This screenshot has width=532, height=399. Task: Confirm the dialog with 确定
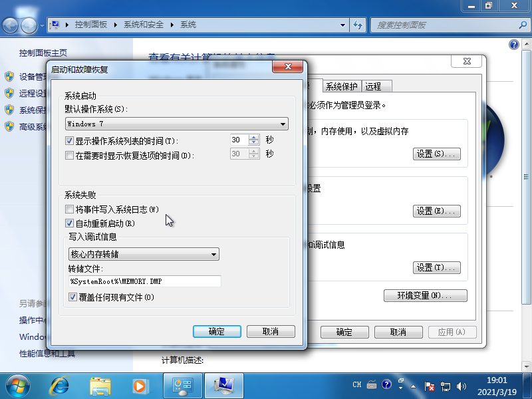pyautogui.click(x=217, y=331)
